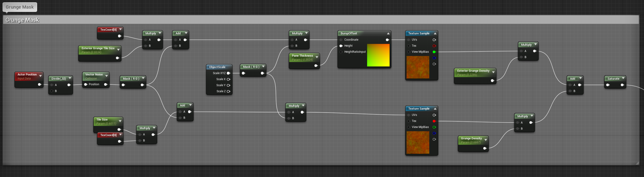This screenshot has width=644, height=177.
Task: Expand the Exterior Grunge Density node arrow
Action: pos(493,72)
